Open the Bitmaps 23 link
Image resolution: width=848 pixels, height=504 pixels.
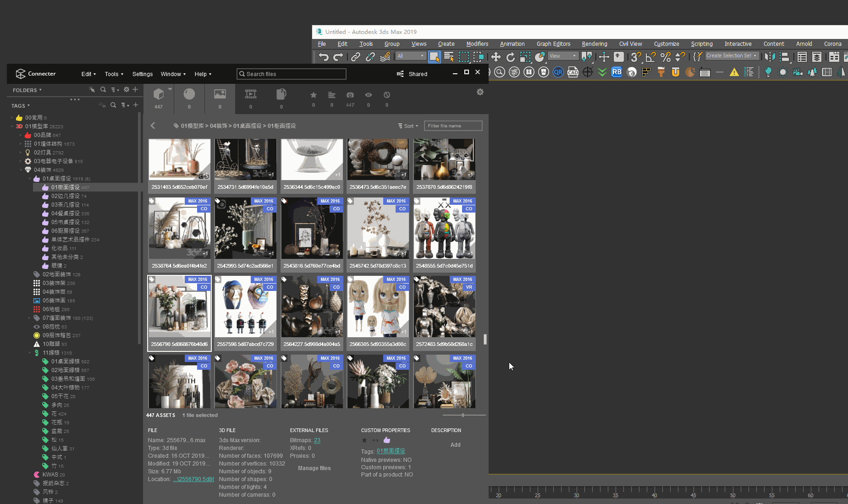point(317,440)
